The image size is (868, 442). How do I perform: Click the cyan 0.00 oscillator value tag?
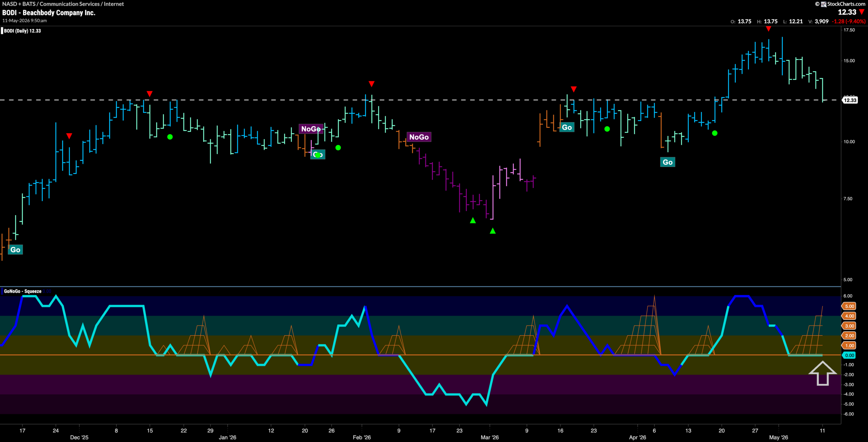tap(849, 355)
